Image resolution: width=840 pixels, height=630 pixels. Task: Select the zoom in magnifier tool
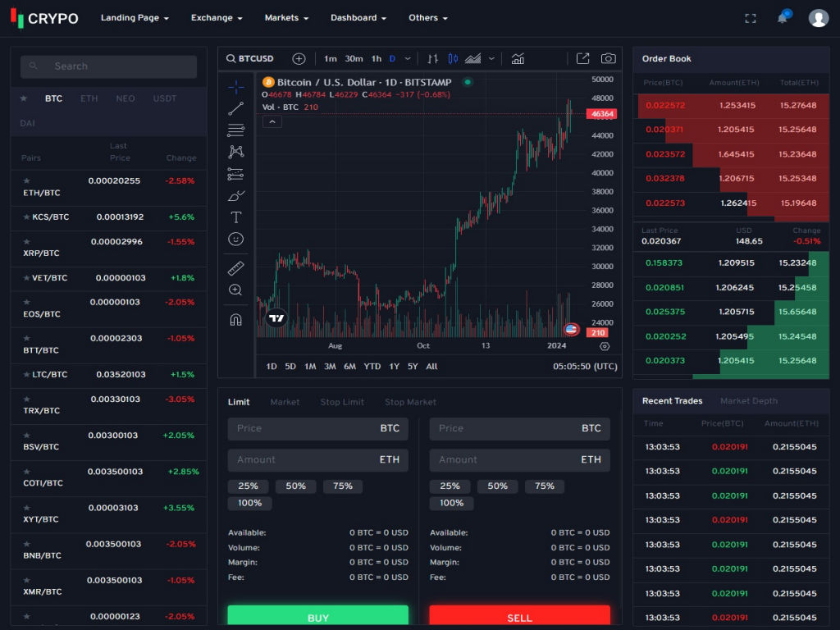click(x=235, y=290)
